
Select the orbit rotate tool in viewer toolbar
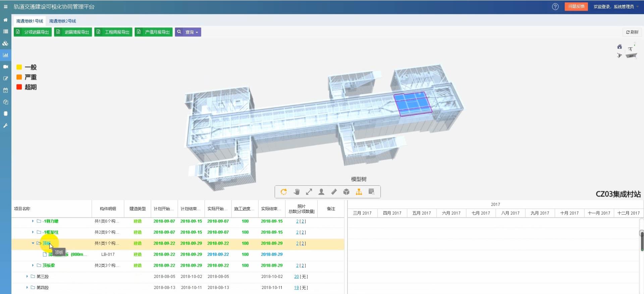pyautogui.click(x=284, y=192)
